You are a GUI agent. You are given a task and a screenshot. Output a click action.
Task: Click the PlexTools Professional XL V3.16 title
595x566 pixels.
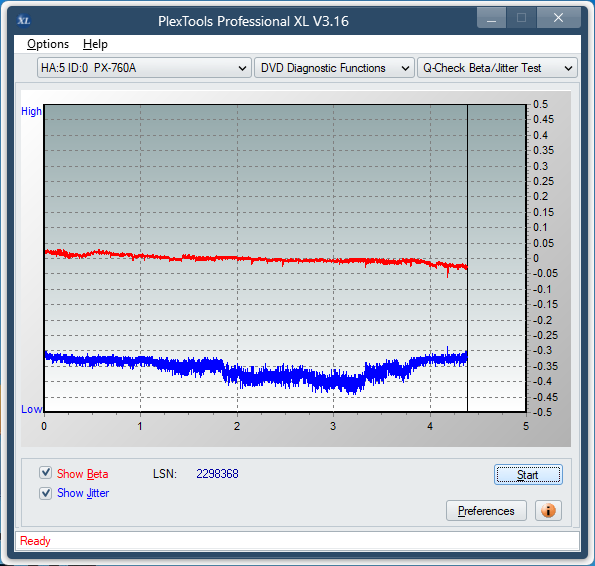click(x=253, y=21)
